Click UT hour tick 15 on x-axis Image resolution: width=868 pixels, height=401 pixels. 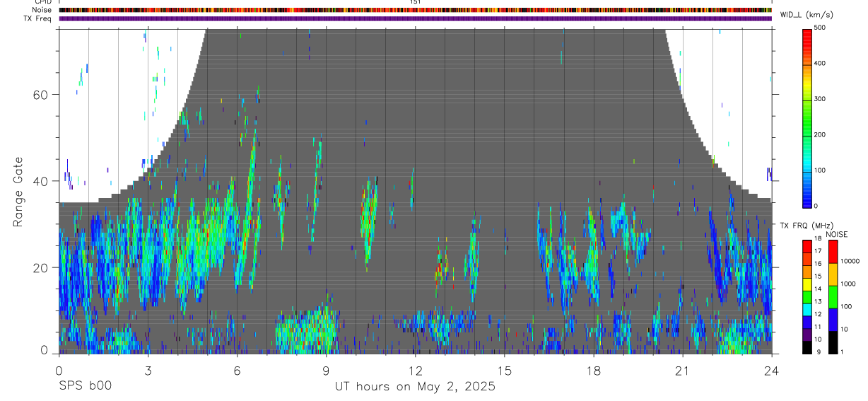[x=504, y=370]
